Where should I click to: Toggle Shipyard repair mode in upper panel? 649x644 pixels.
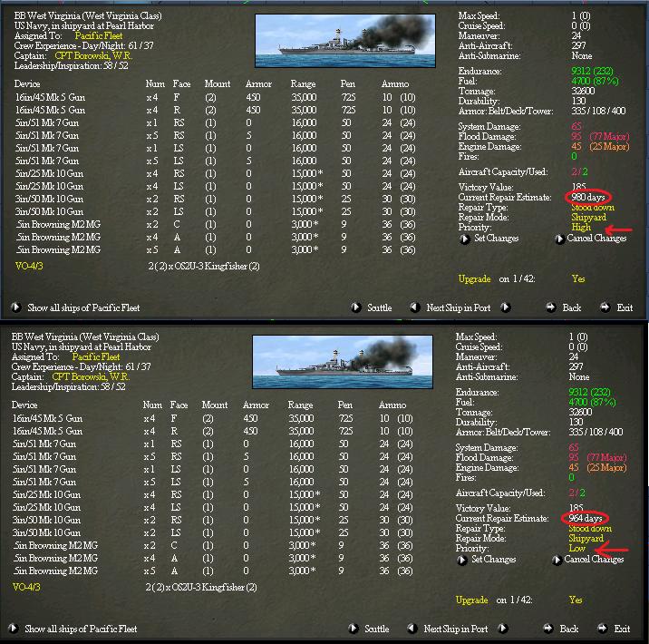point(588,218)
